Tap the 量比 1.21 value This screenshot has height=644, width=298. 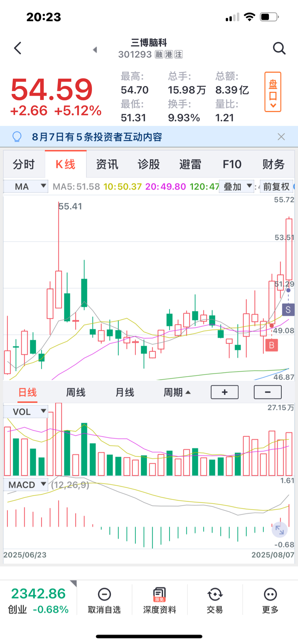[x=225, y=118]
